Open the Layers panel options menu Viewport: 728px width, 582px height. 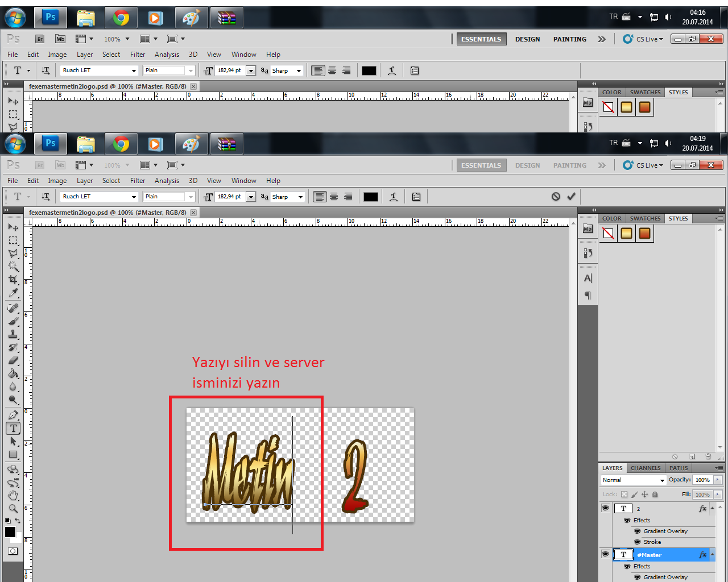pyautogui.click(x=719, y=468)
